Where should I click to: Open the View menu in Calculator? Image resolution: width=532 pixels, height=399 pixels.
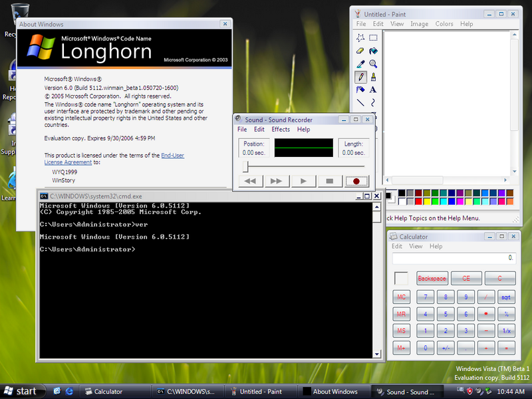click(416, 246)
